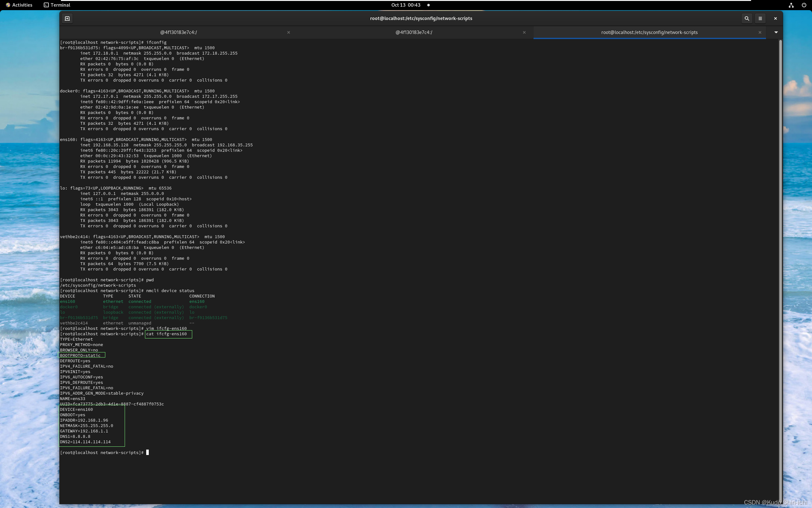Click 'ens160' in the nmcli DEVICE column

click(68, 301)
